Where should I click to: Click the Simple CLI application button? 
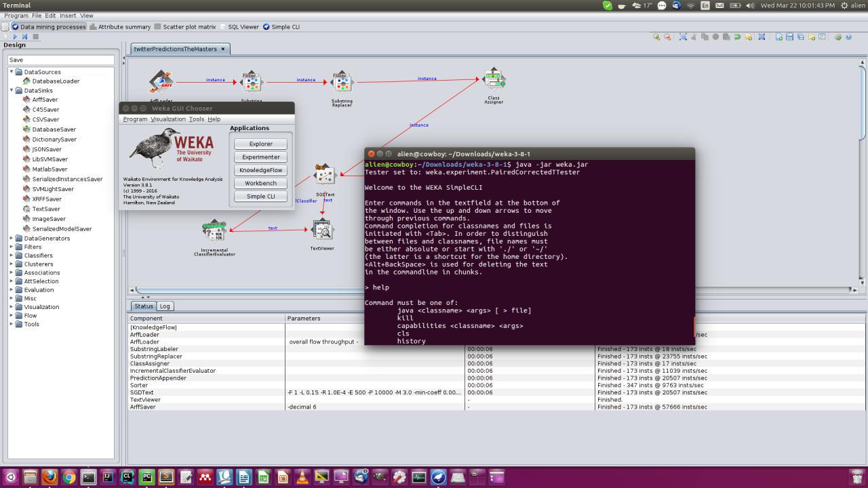(x=260, y=197)
